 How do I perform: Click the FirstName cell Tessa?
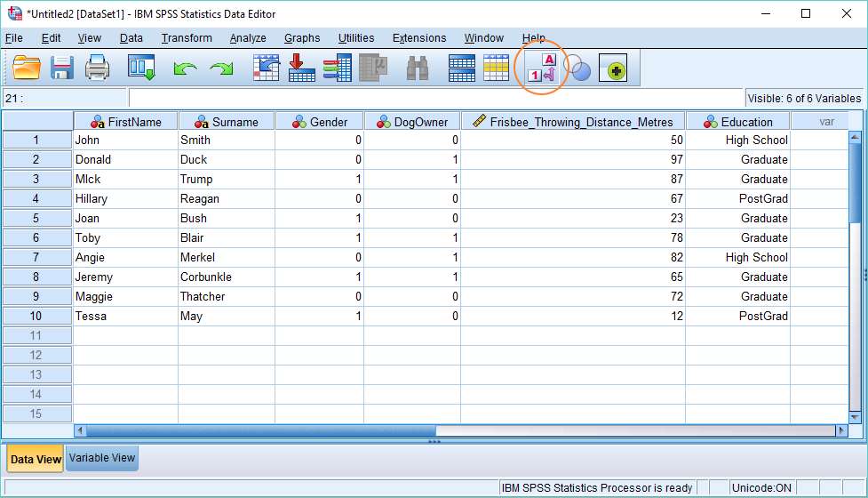[125, 316]
